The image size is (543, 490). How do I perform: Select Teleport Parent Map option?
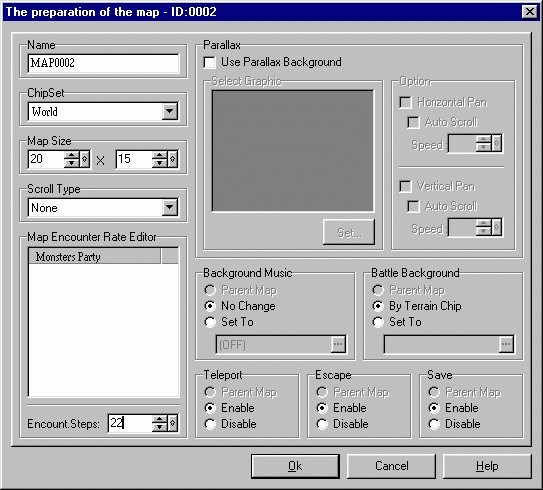210,392
